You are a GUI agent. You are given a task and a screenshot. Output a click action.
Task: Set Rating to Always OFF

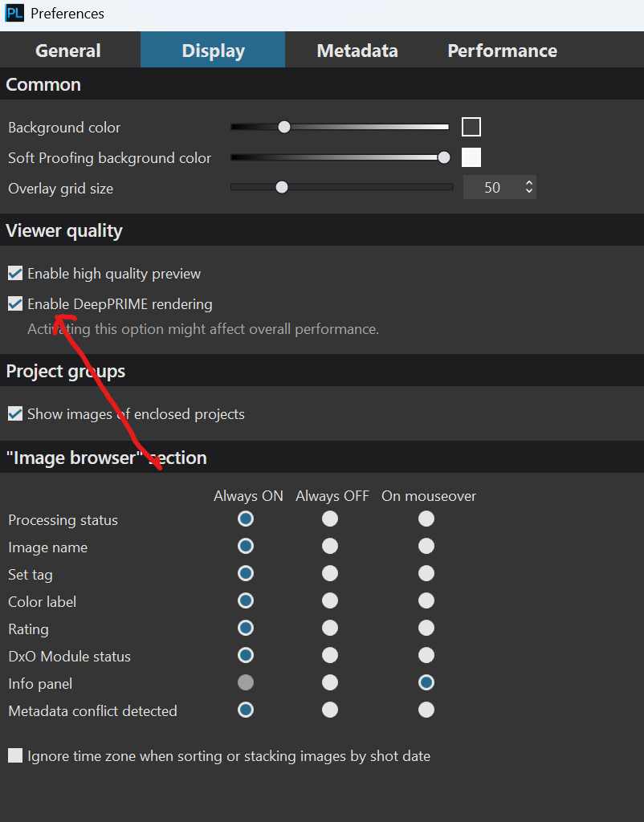click(330, 629)
